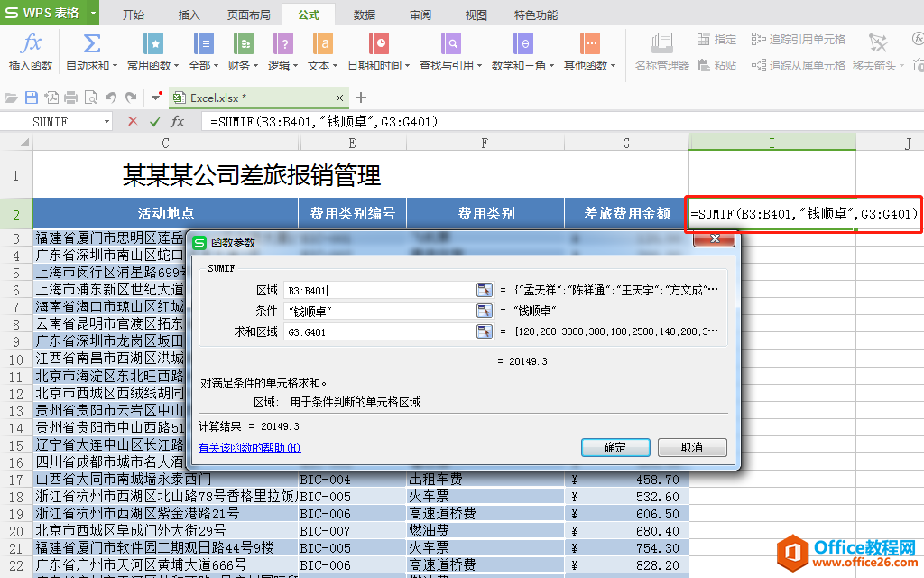Click the select-all corner of the sheet
924x578 pixels.
[16, 142]
